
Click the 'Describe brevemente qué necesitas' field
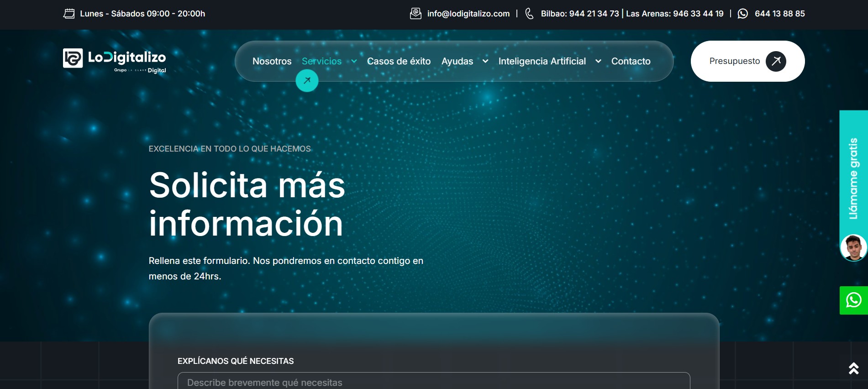point(433,382)
